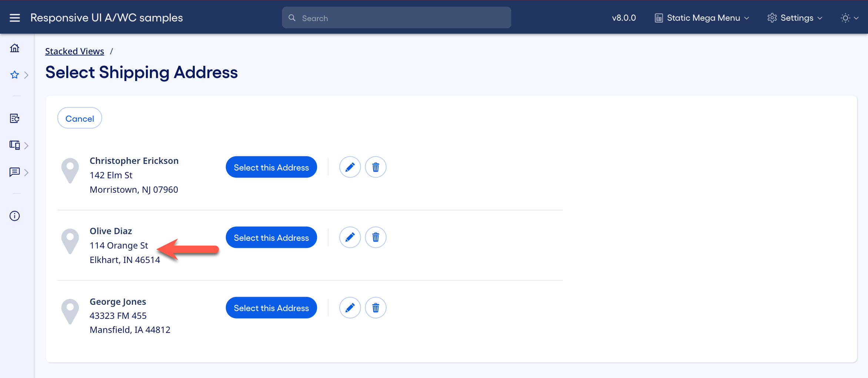Expand the favorites star chevron
Viewport: 868px width, 378px height.
(26, 75)
